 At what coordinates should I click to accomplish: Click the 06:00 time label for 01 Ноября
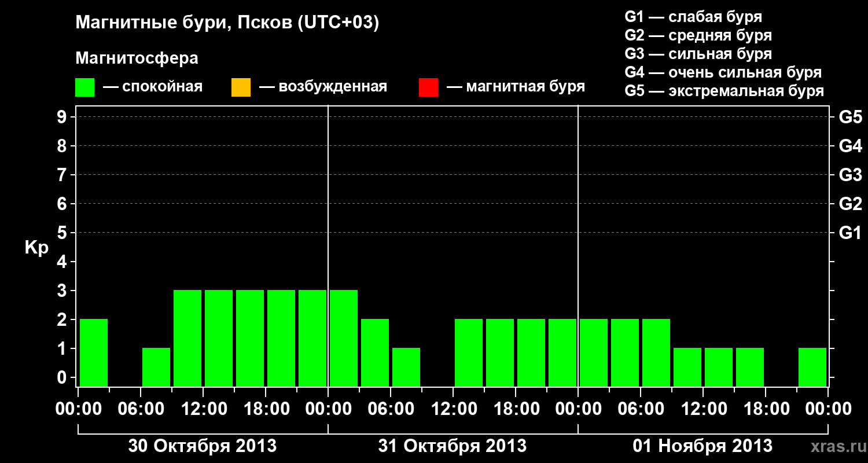(641, 409)
